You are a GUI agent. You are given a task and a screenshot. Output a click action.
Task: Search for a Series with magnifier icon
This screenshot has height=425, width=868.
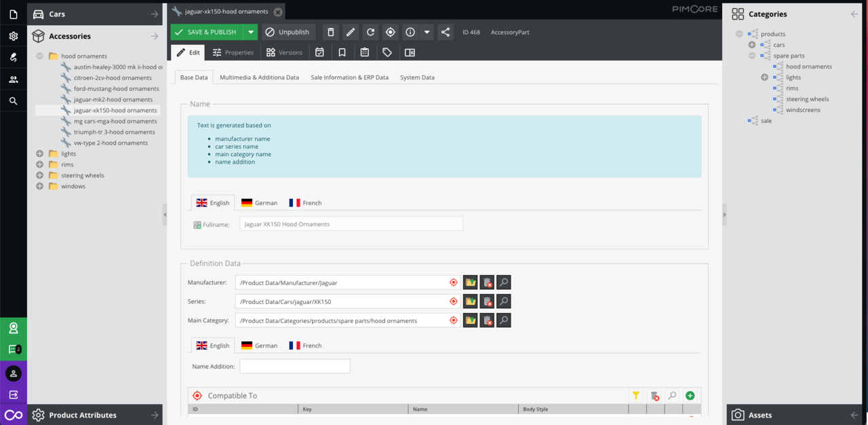click(x=503, y=301)
